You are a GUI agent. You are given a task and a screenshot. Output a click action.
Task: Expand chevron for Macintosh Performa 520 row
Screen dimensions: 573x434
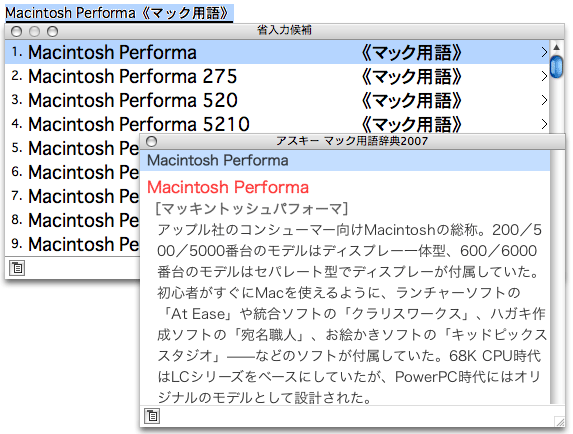coord(544,100)
